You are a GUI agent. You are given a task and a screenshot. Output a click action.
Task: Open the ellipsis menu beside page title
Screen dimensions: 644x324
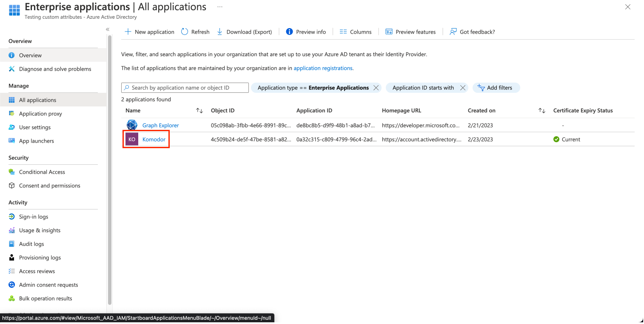220,7
